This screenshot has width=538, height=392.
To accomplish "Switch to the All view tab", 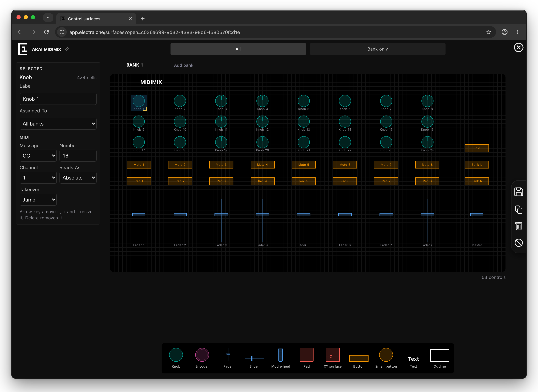I will [238, 49].
